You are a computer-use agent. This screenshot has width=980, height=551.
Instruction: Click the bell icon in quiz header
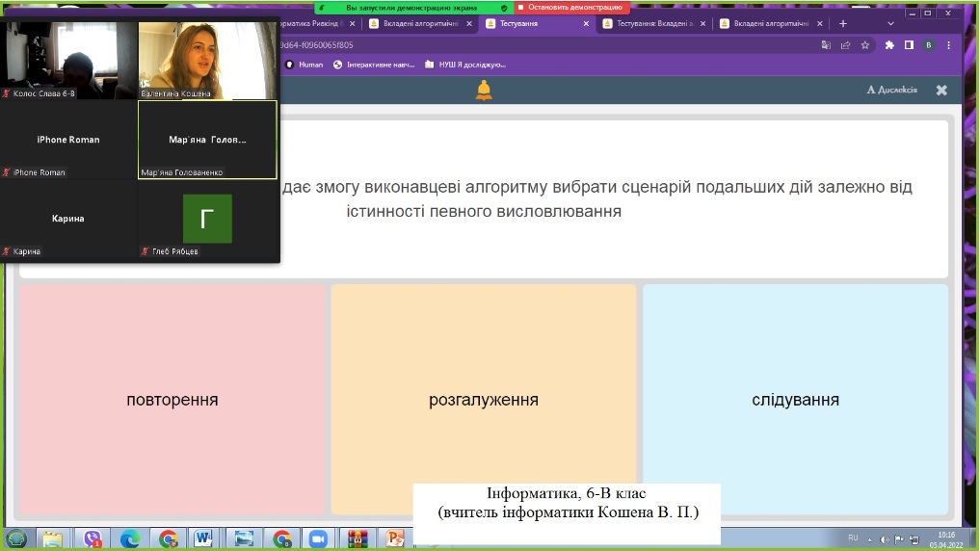484,91
